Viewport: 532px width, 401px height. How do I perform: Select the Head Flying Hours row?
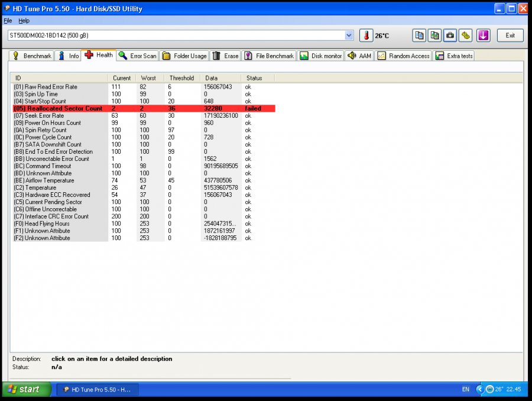[x=144, y=224]
